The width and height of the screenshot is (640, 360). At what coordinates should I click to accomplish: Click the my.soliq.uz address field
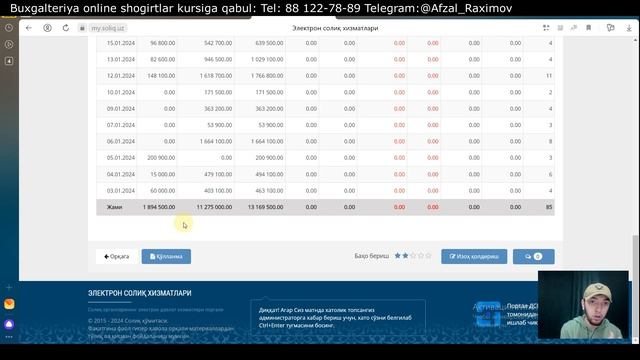click(107, 28)
